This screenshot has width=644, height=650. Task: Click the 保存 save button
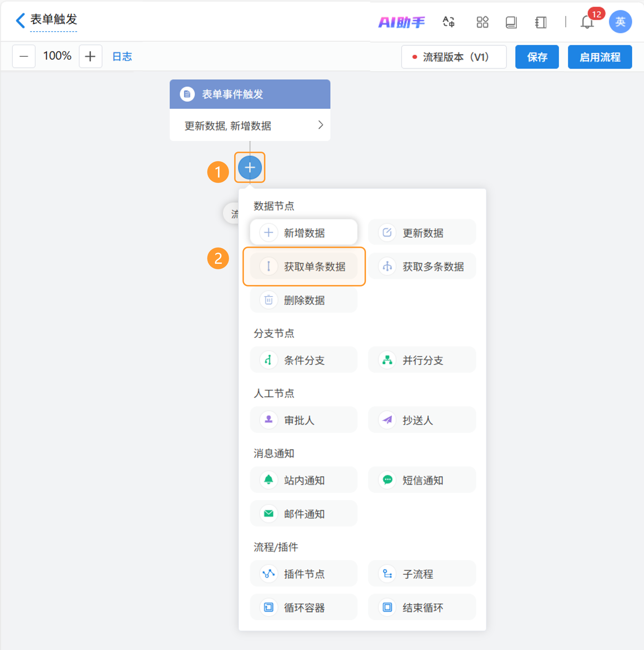coord(537,57)
